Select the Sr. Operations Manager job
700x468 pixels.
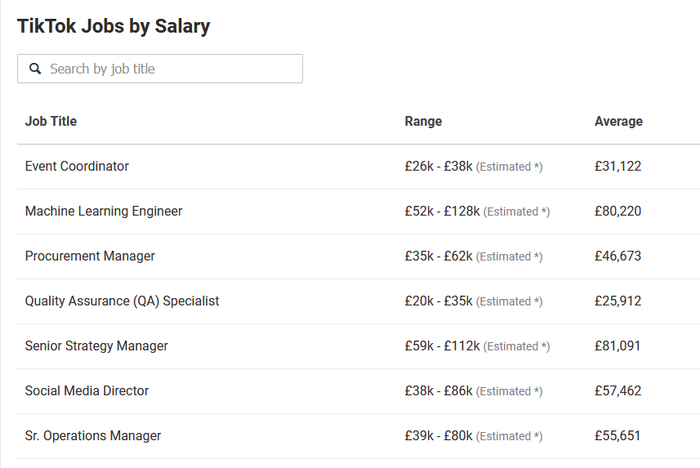point(93,436)
